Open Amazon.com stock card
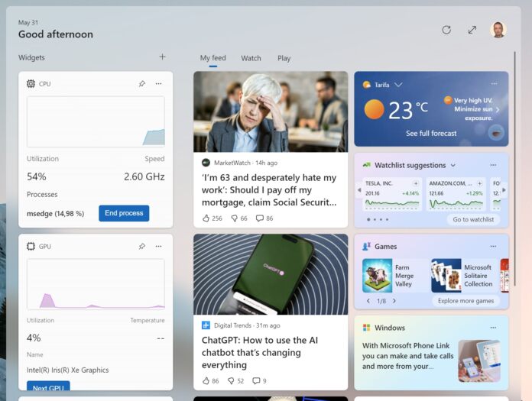 tap(456, 193)
